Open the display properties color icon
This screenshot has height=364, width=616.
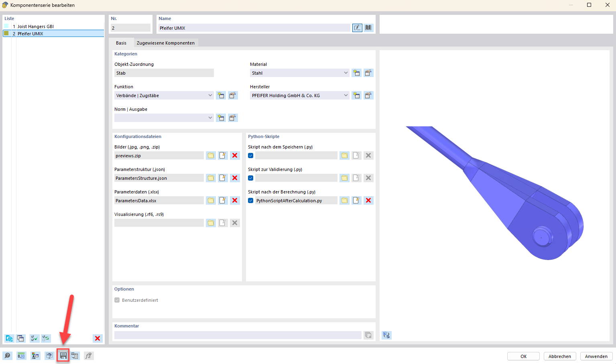35,356
